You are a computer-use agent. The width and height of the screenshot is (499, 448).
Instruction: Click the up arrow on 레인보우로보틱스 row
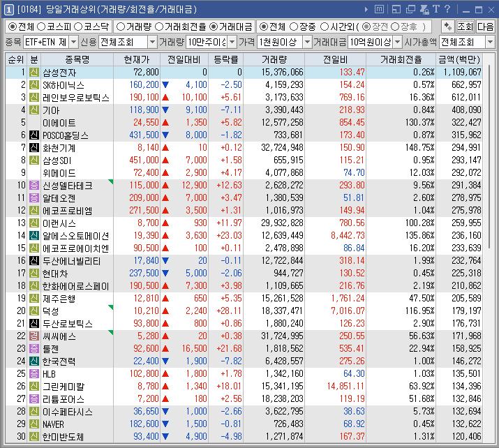165,98
